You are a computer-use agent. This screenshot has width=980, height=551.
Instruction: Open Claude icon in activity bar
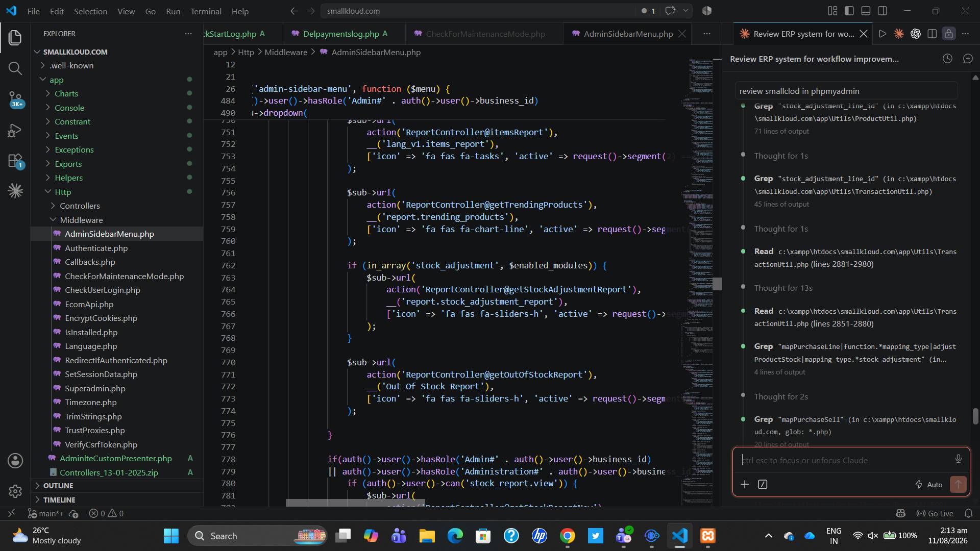15,191
